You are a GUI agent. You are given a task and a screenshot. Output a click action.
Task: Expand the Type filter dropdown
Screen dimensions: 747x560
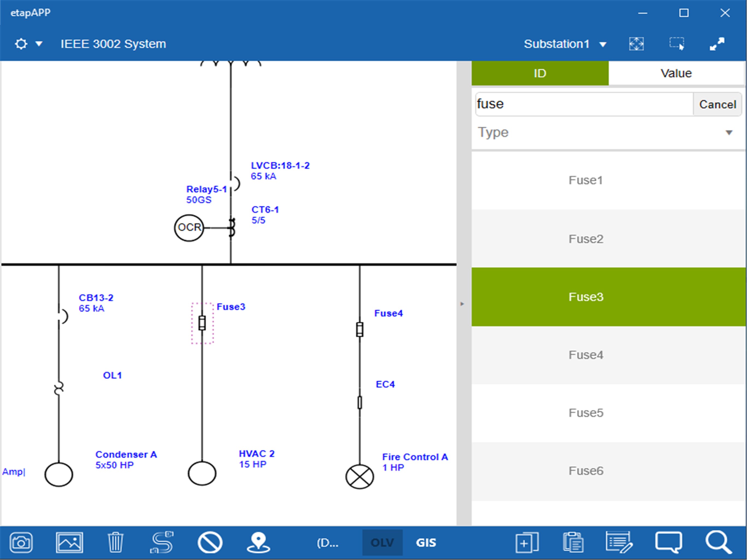click(x=729, y=132)
